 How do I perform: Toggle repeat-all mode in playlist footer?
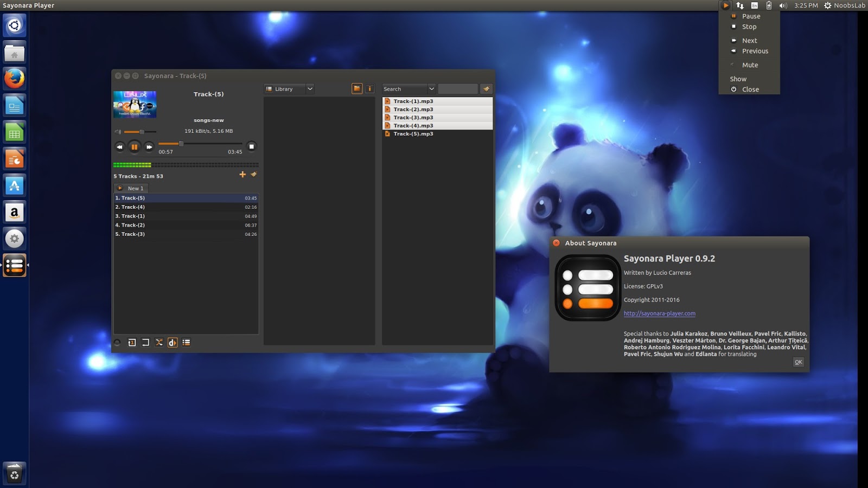(145, 343)
